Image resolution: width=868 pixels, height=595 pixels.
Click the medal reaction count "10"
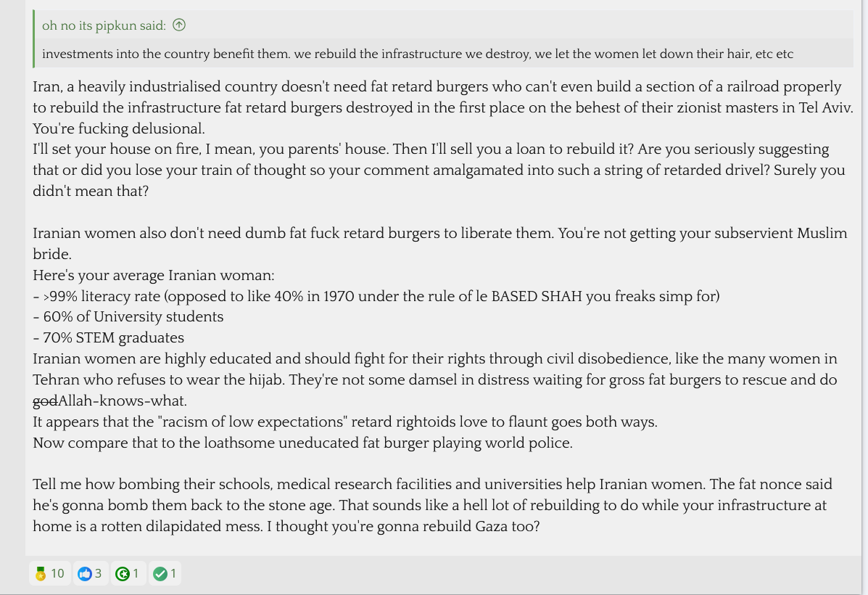coord(57,574)
